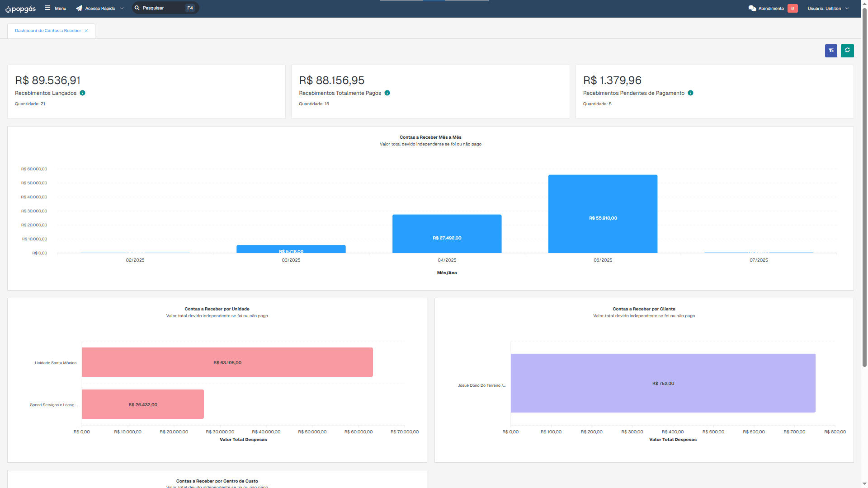Click the scrollbar down arrow
This screenshot has height=488, width=868.
click(x=864, y=484)
